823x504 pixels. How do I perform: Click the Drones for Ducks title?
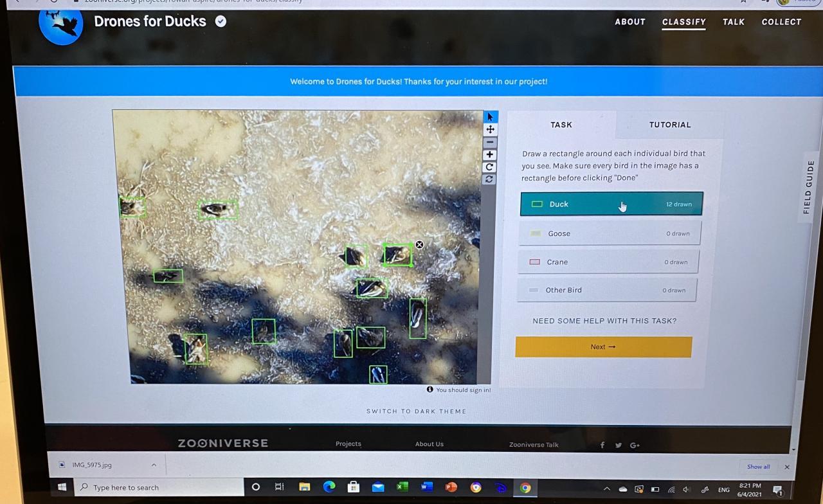pyautogui.click(x=150, y=21)
